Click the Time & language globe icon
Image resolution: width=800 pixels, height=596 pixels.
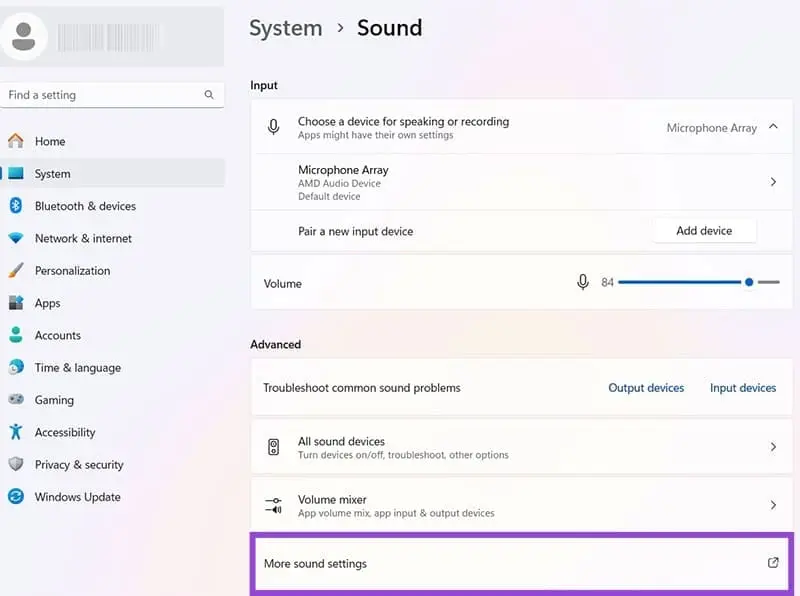[16, 367]
